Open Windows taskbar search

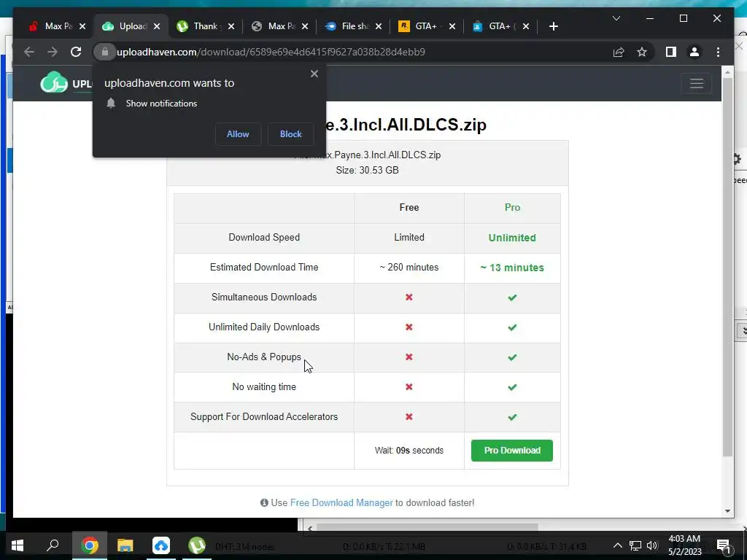click(53, 545)
